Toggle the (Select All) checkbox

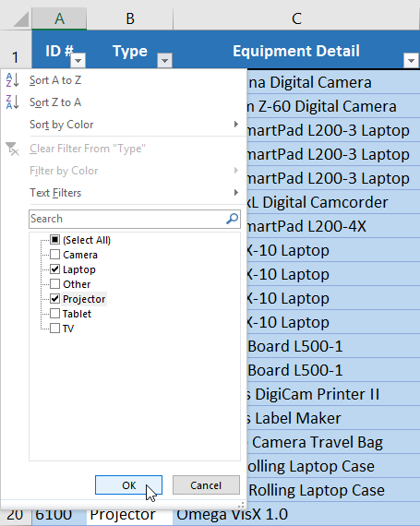click(x=54, y=240)
